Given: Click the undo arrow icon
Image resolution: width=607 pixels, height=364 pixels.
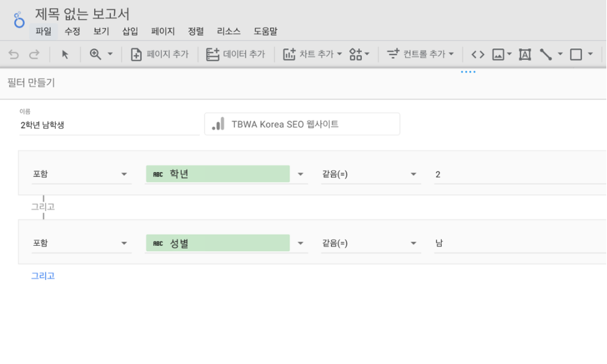Looking at the screenshot, I should [x=13, y=54].
